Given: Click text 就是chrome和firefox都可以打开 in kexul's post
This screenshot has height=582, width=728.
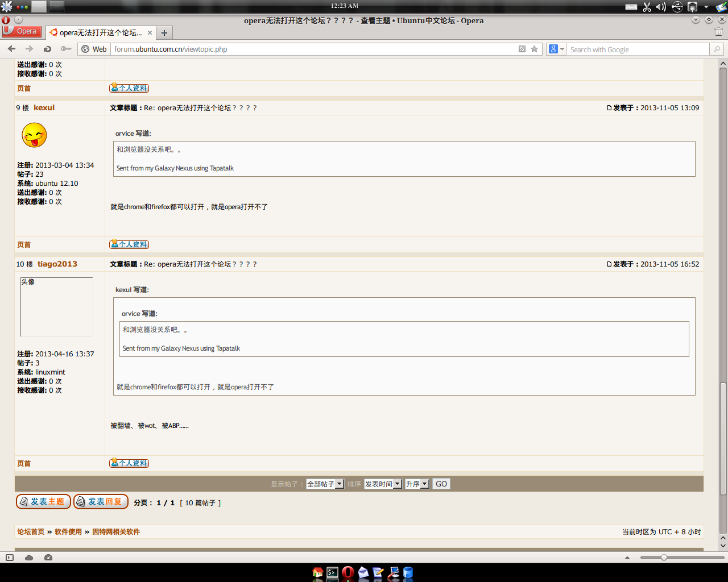Looking at the screenshot, I should point(157,207).
